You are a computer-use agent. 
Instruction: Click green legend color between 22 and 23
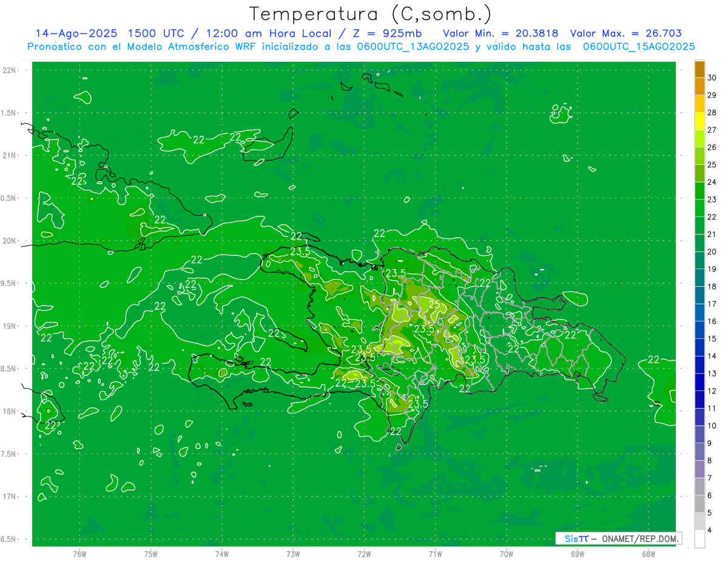pos(699,208)
